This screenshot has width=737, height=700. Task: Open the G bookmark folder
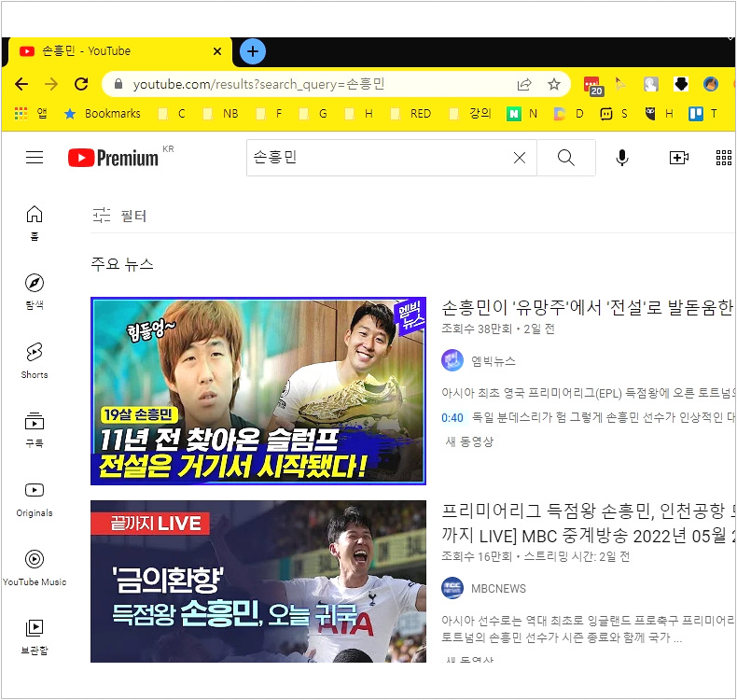click(x=313, y=113)
